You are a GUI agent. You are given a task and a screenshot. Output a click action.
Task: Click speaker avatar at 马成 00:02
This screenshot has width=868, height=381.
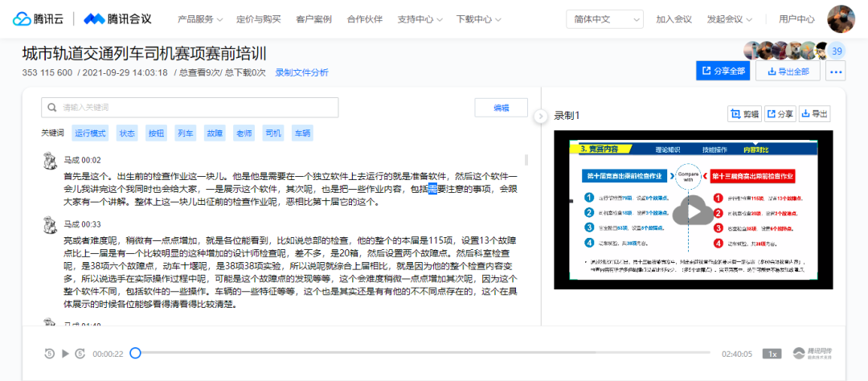point(51,161)
